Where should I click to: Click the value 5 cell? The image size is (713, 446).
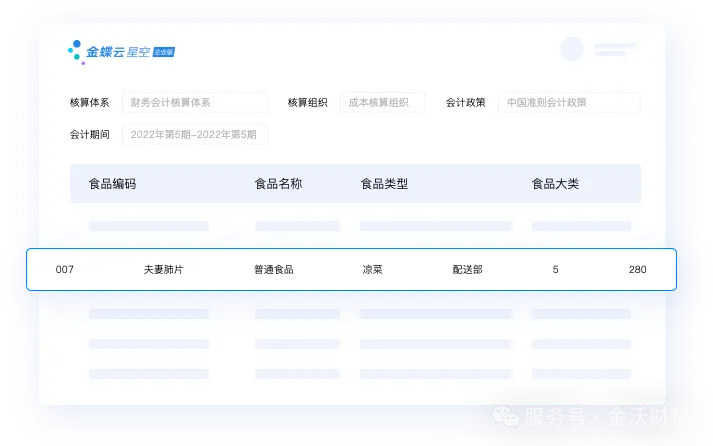(555, 270)
